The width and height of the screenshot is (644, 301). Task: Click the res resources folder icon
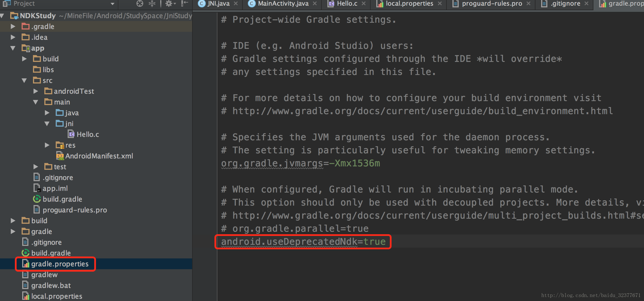click(60, 145)
